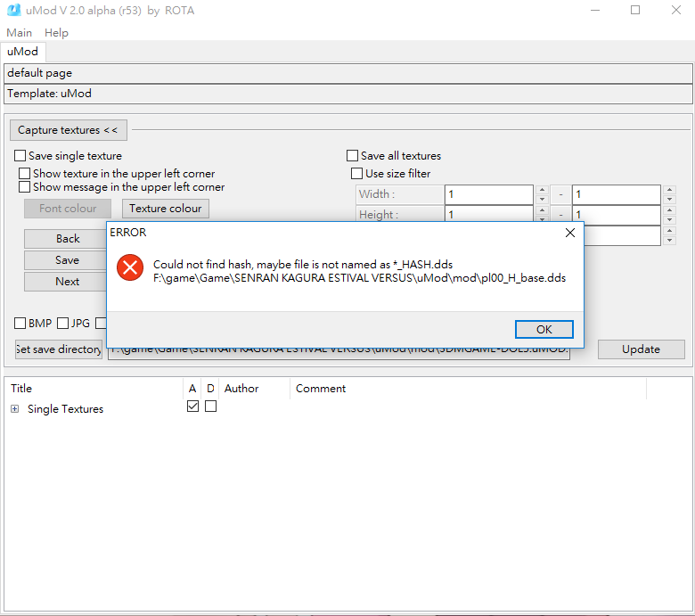695x616 pixels.
Task: Click the Update button
Action: [x=641, y=349]
